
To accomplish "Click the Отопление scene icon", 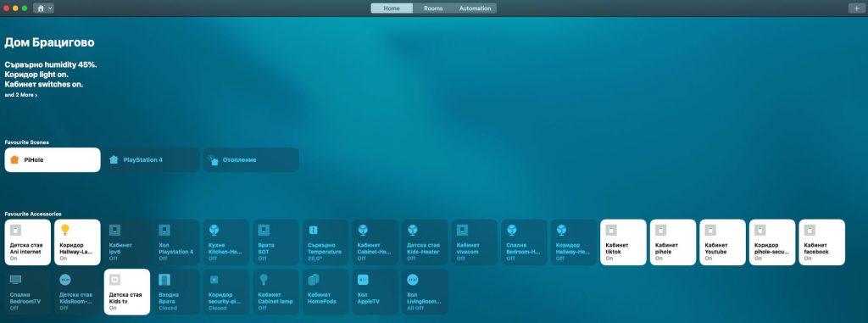I will tap(213, 160).
